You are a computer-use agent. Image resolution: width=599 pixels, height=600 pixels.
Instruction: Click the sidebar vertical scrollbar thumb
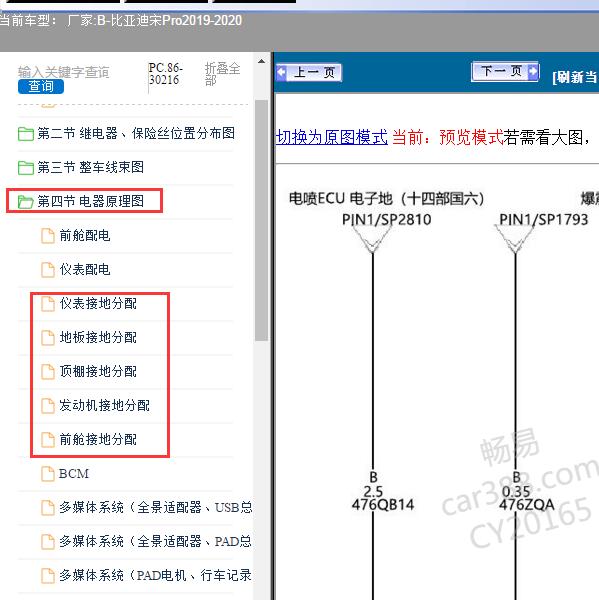click(x=261, y=220)
